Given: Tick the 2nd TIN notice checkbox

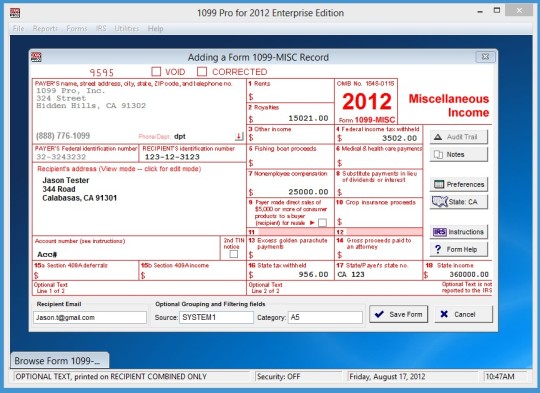Looking at the screenshot, I should click(x=233, y=254).
